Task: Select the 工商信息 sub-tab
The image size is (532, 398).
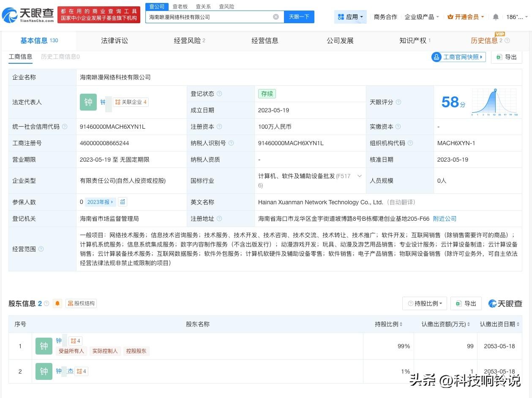Action: (x=20, y=57)
